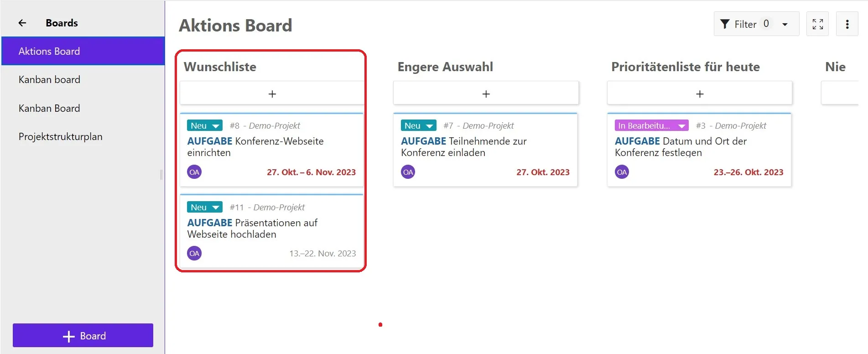Click the date range on task #11
Image resolution: width=868 pixels, height=354 pixels.
tap(322, 253)
